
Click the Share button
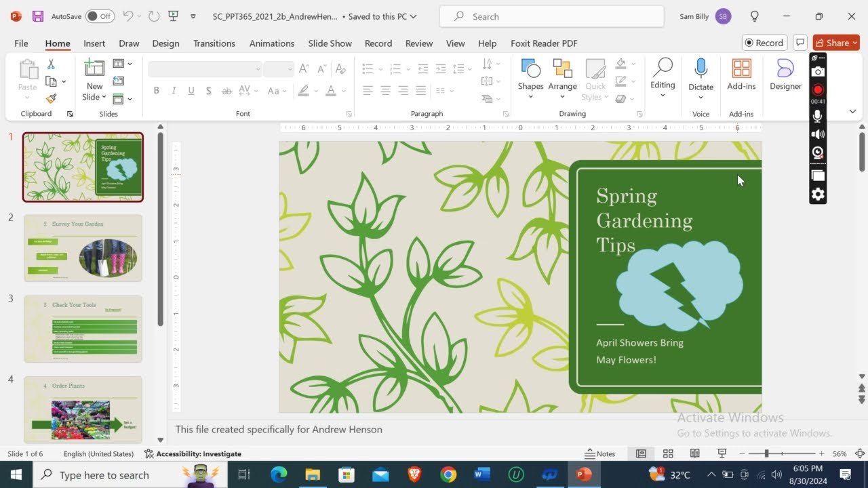pyautogui.click(x=836, y=43)
